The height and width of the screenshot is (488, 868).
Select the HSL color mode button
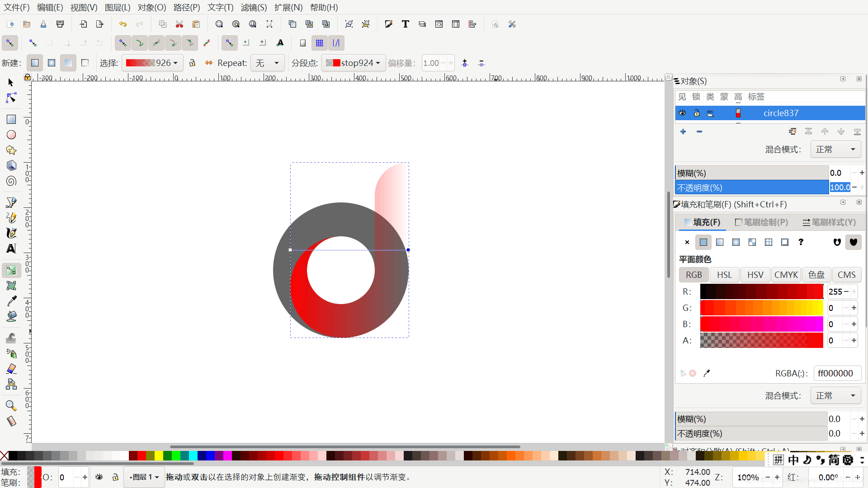click(x=724, y=275)
